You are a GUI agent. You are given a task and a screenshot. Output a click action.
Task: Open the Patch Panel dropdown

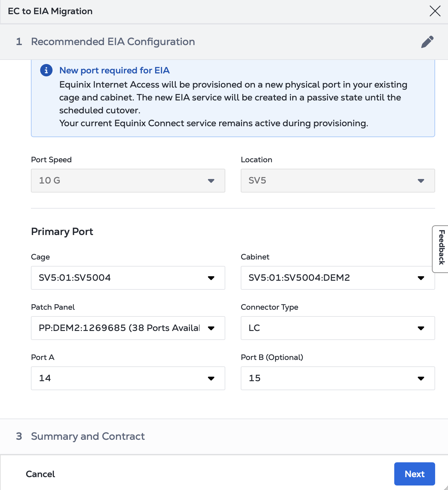tap(128, 328)
